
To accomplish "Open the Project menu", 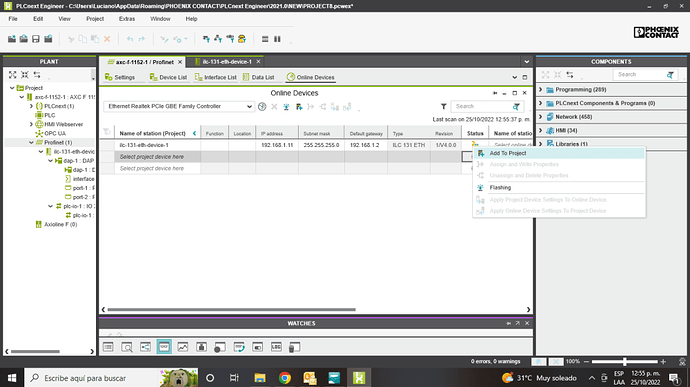I will coord(95,19).
